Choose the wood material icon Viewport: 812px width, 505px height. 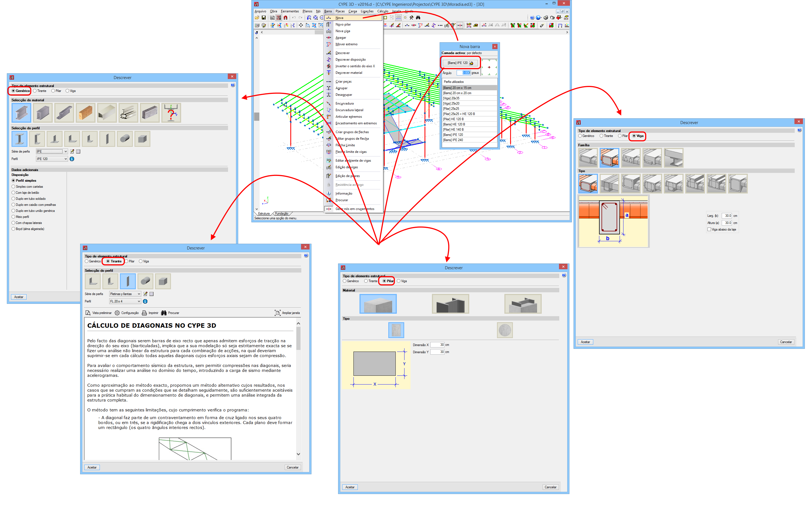85,113
